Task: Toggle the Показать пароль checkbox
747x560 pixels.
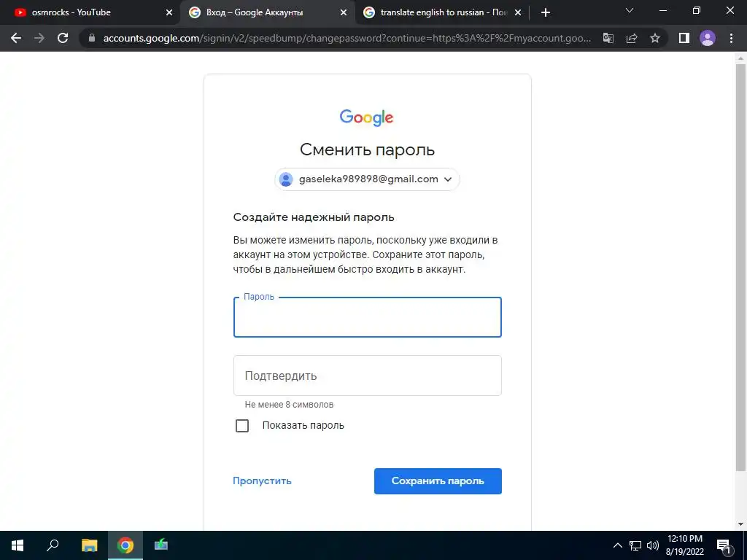Action: 242,426
